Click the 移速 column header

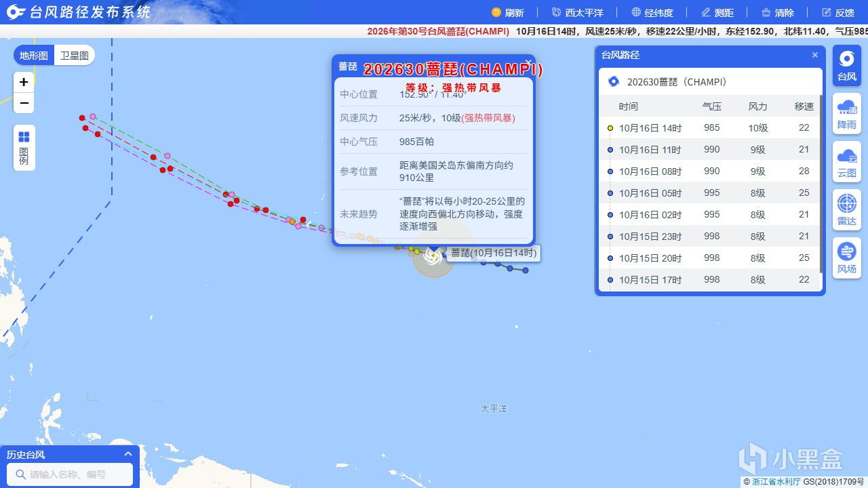point(804,106)
